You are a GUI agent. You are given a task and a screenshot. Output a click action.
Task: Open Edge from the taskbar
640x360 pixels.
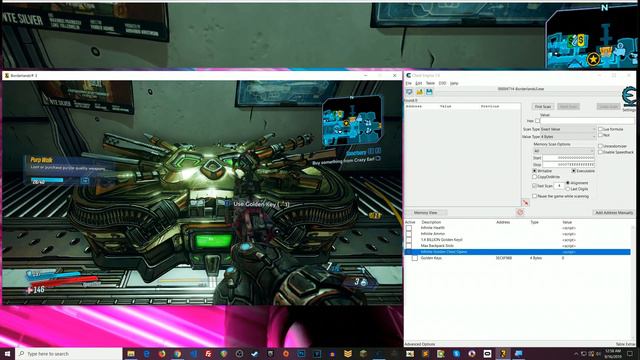pyautogui.click(x=147, y=353)
